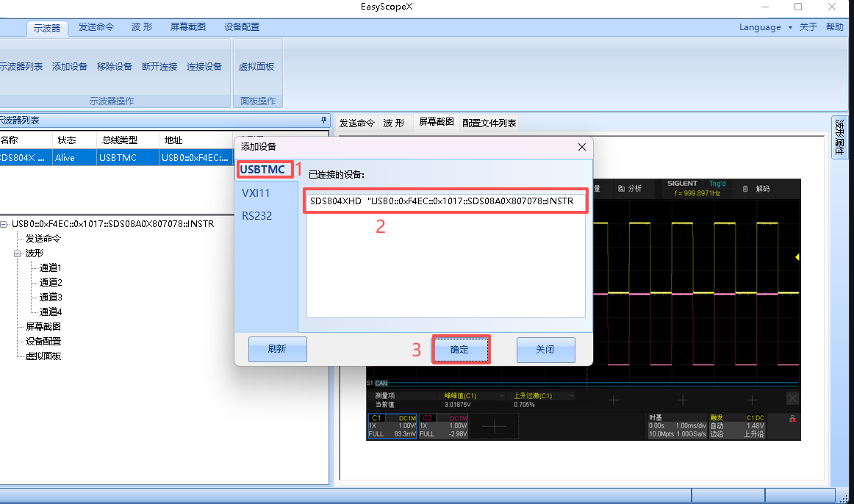Click 断开连接 in the ribbon

[x=159, y=66]
